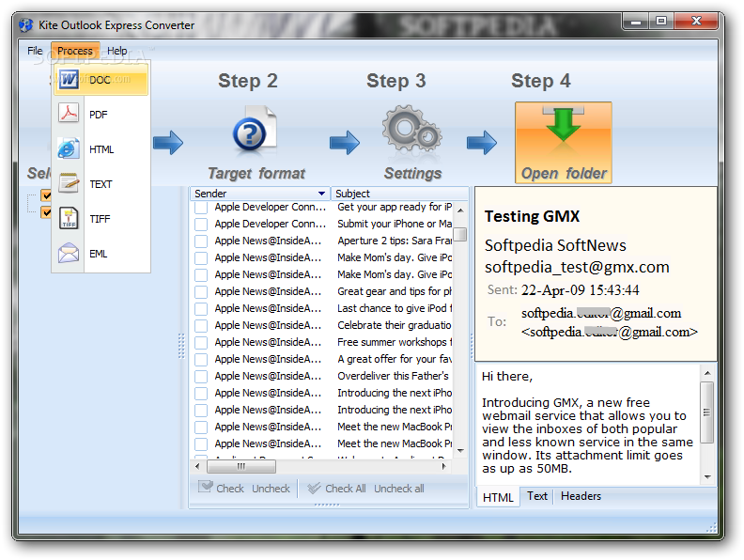This screenshot has width=744, height=560.
Task: Click message list scroll up arrow
Action: coord(459,210)
